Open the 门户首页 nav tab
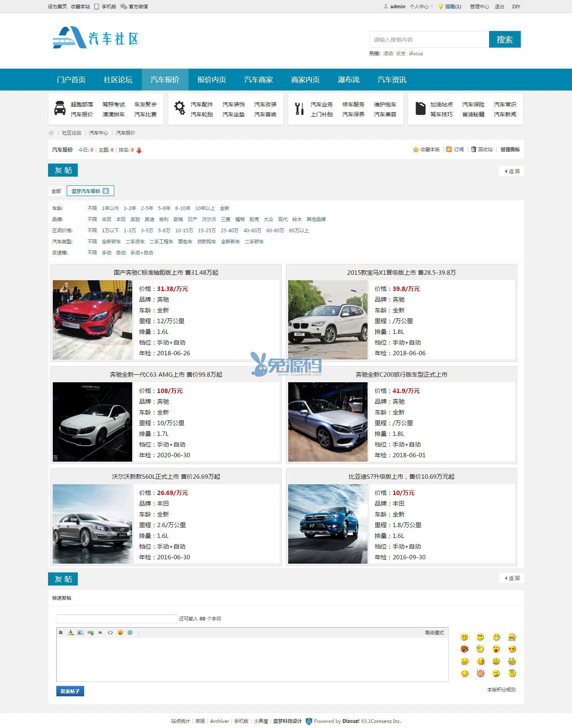 (x=71, y=80)
